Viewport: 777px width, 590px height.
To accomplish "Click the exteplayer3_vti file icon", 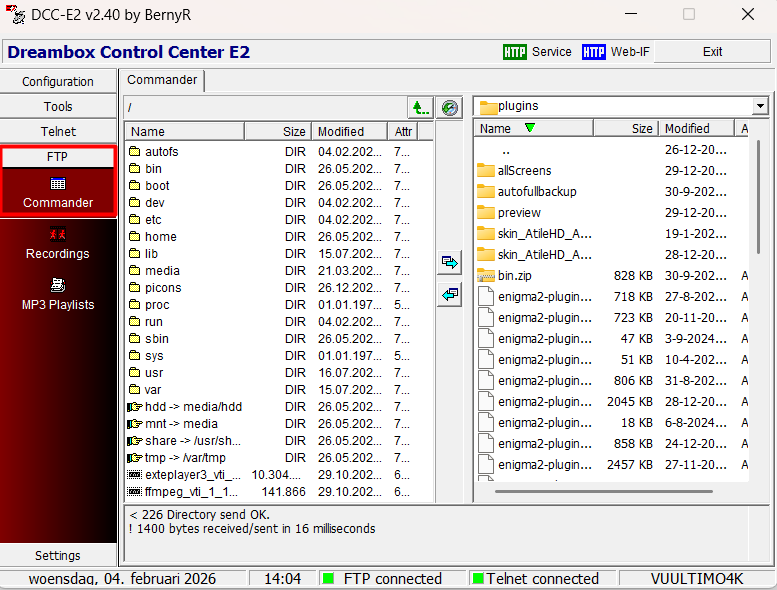I will (135, 475).
